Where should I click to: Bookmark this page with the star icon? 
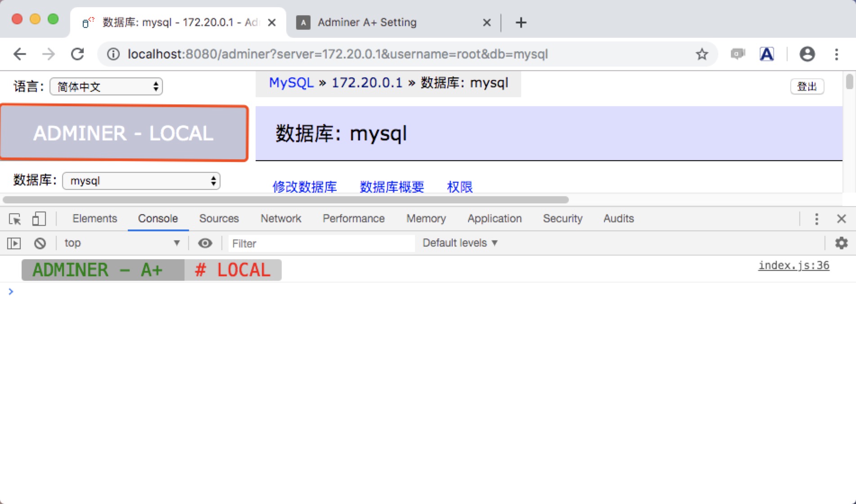pyautogui.click(x=702, y=54)
